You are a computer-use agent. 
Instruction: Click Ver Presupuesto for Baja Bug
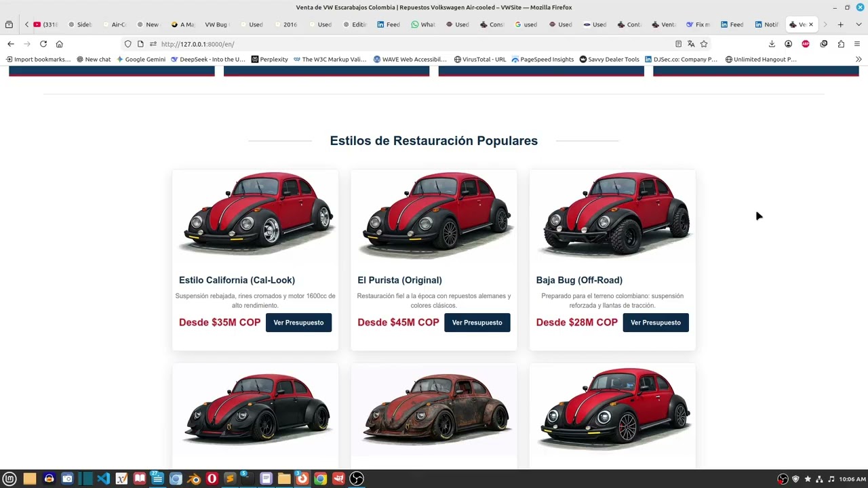pyautogui.click(x=656, y=323)
